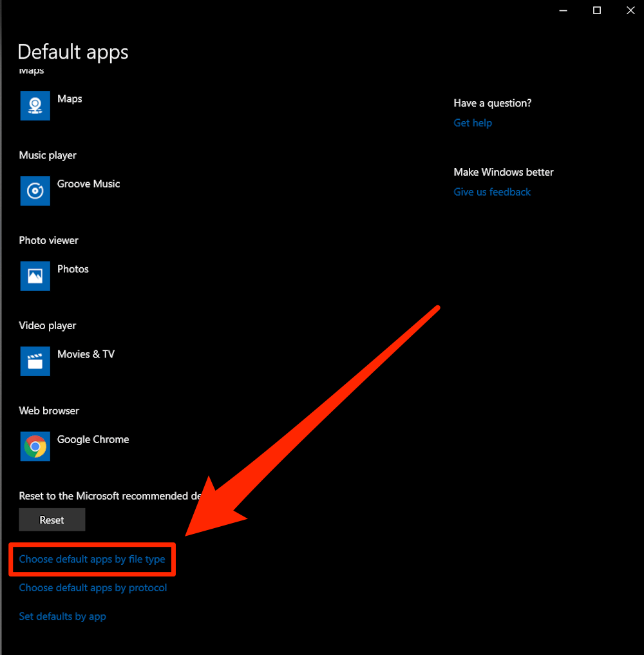Screen dimensions: 644x655
Task: Click the Have a question? heading
Action: [493, 103]
